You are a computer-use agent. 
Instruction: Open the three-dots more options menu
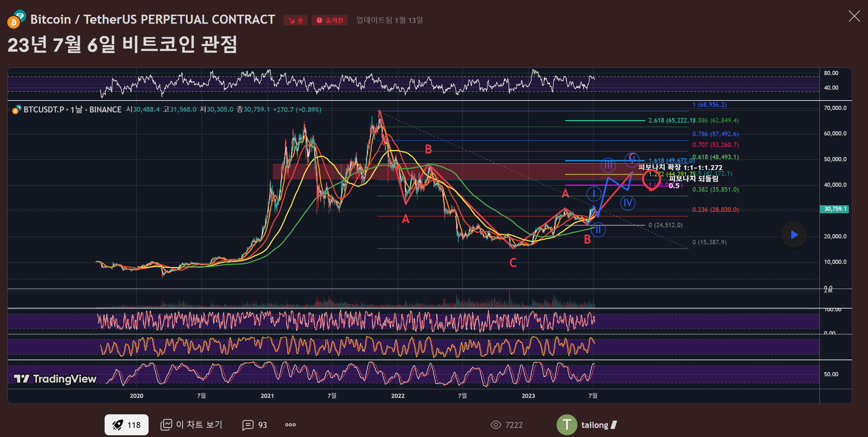pyautogui.click(x=290, y=425)
